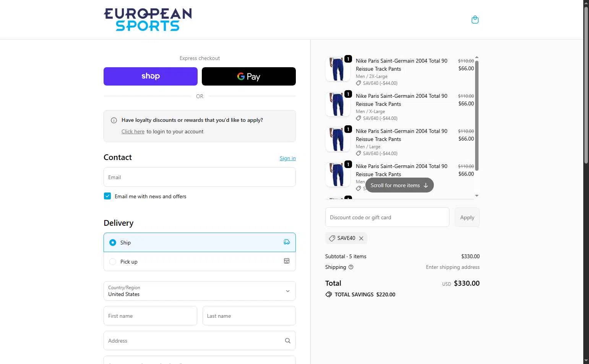Click the Subtotal · 5 items label
Viewport: 589px width, 364px height.
click(x=346, y=256)
